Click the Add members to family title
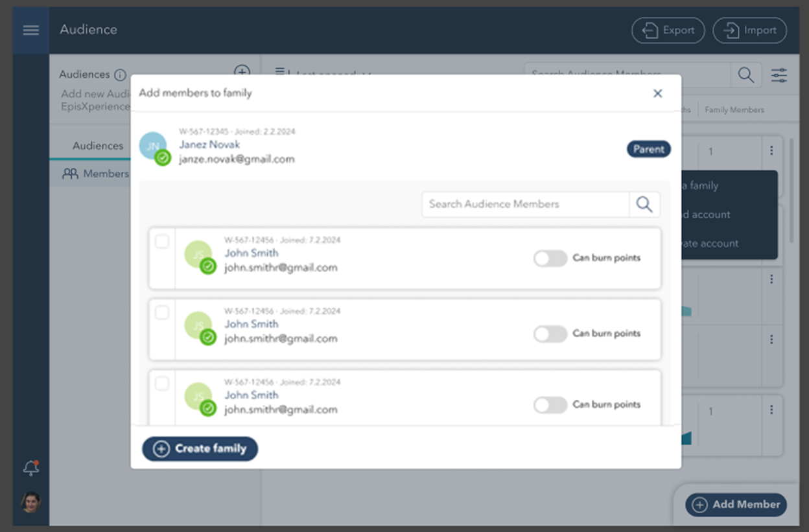The height and width of the screenshot is (532, 809). pos(195,93)
